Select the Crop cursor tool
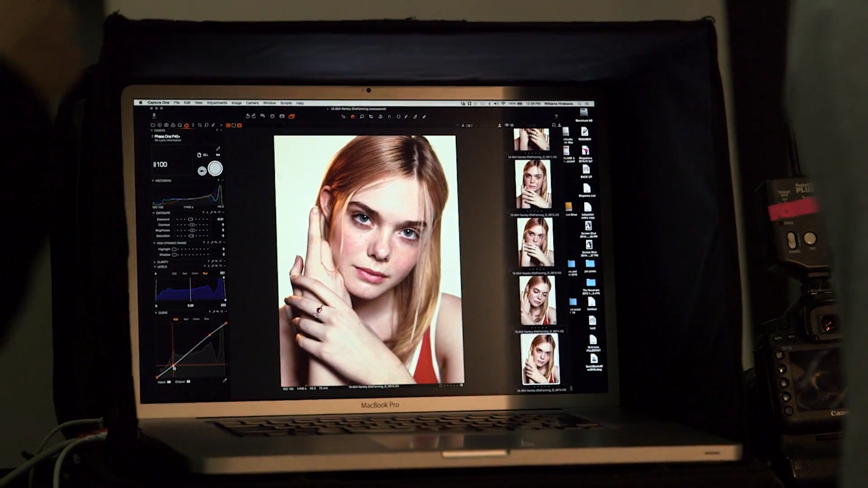The width and height of the screenshot is (868, 488). (371, 117)
